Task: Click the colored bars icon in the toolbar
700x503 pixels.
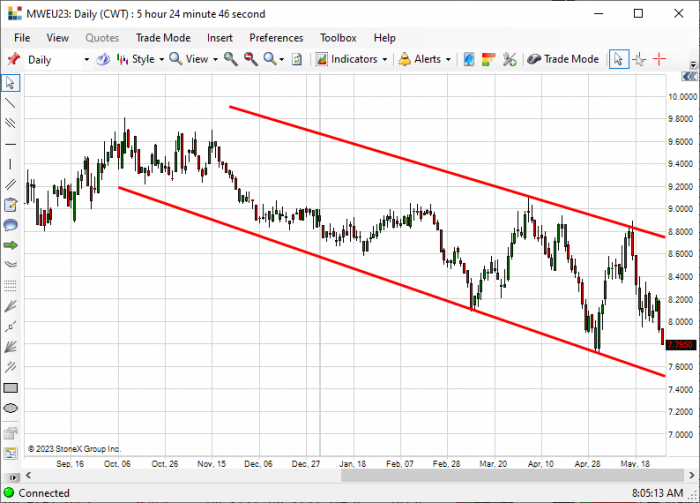Action: click(488, 59)
